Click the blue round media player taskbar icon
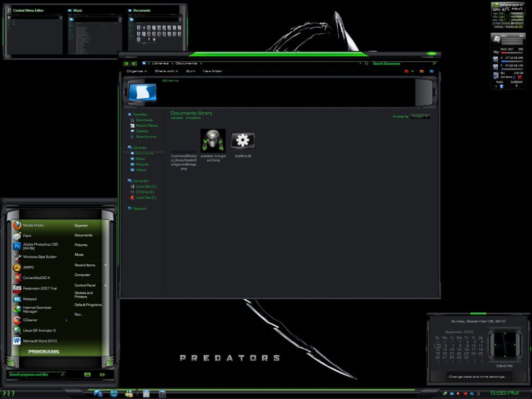Image resolution: width=532 pixels, height=399 pixels. coord(114,394)
